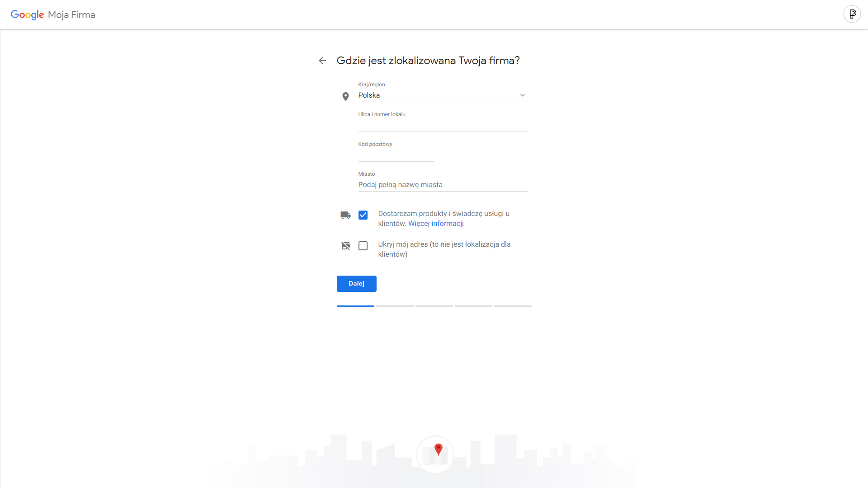Viewport: 868px width, 488px height.
Task: Click the crossed-out storefront icon
Action: 345,246
